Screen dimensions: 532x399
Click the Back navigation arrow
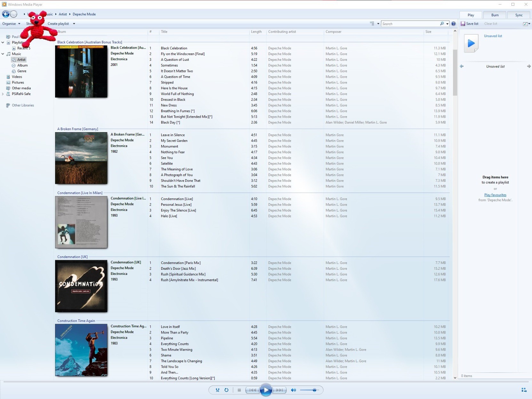click(6, 14)
